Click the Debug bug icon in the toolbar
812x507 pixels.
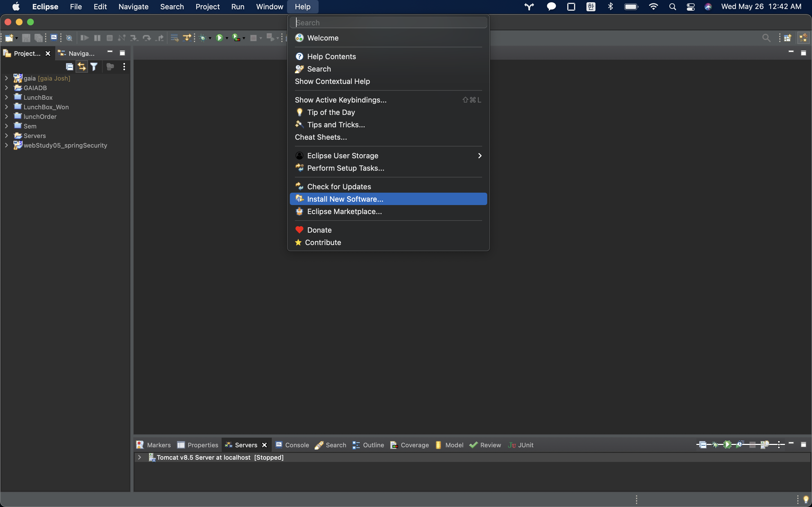pos(203,38)
